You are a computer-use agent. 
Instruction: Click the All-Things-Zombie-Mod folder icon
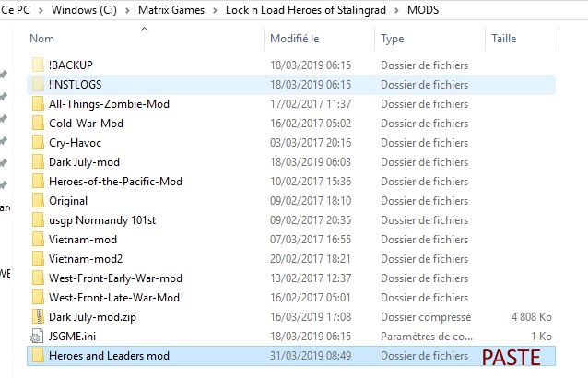tap(38, 103)
